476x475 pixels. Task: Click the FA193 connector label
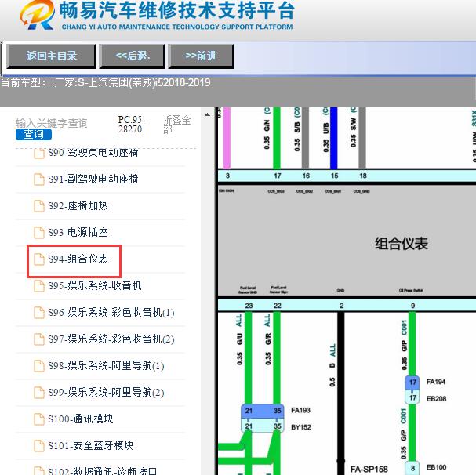pos(300,411)
